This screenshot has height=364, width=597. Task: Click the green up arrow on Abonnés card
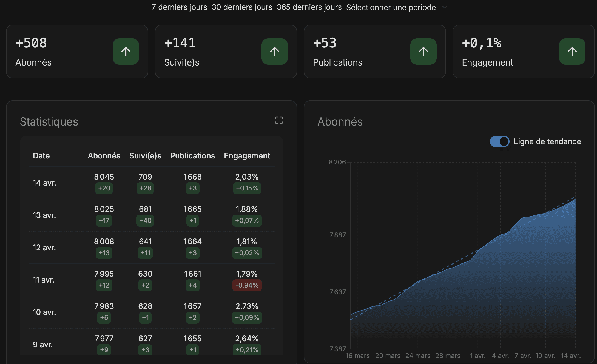[126, 52]
